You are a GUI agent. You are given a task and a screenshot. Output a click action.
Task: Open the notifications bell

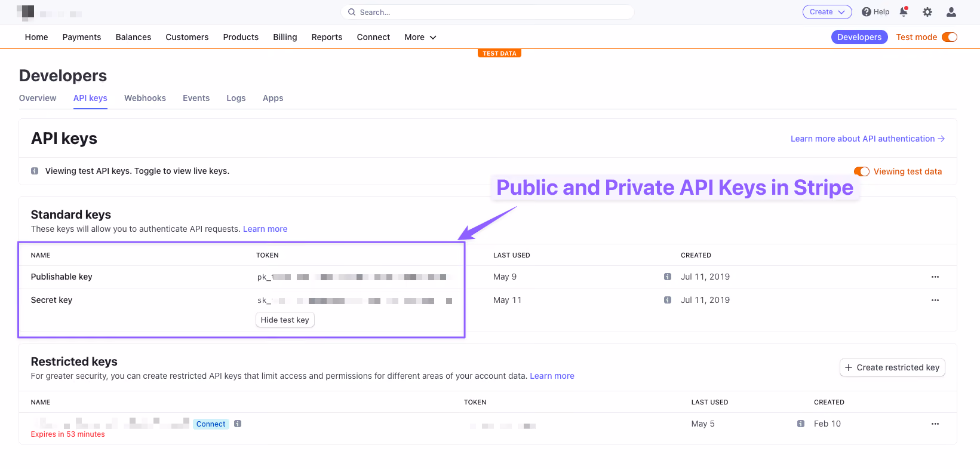(904, 12)
